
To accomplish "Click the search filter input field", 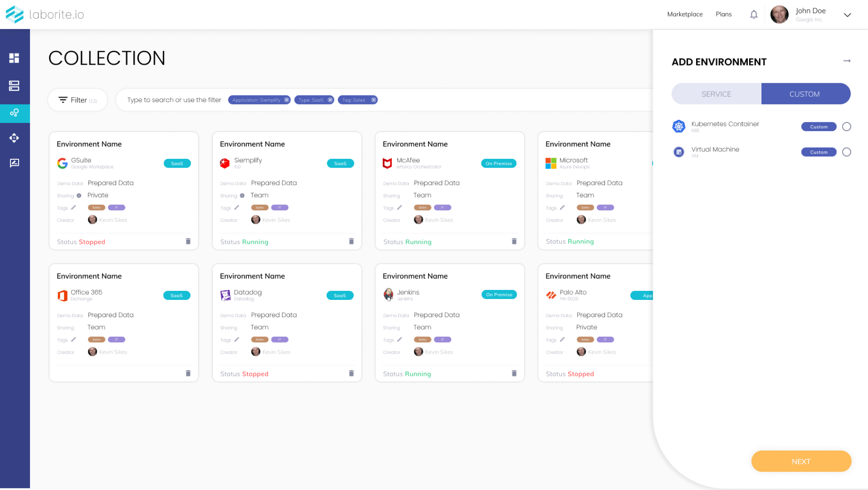I will 174,100.
